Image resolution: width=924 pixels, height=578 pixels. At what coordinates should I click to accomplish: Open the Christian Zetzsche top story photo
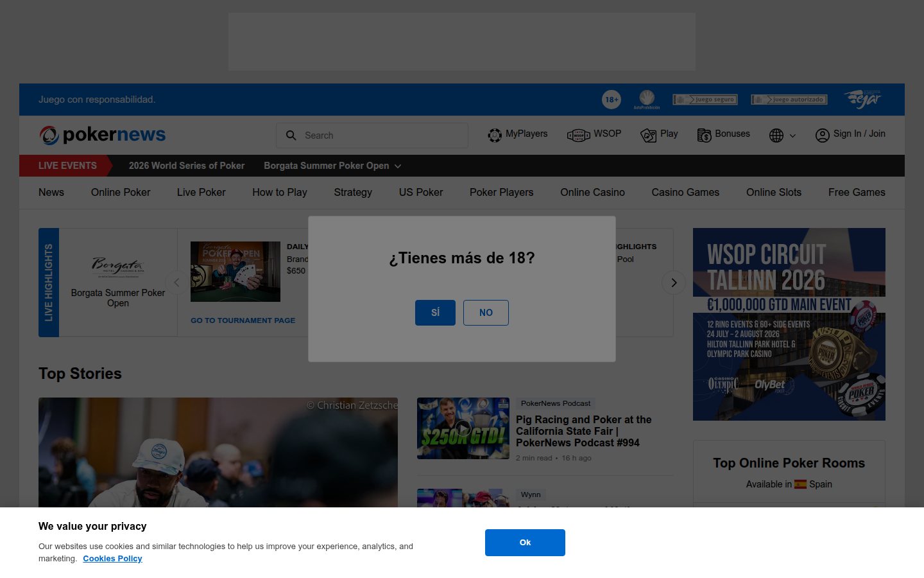pyautogui.click(x=218, y=452)
